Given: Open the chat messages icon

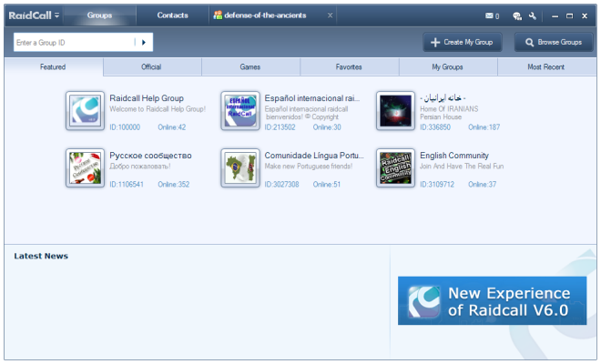Looking at the screenshot, I should 517,15.
